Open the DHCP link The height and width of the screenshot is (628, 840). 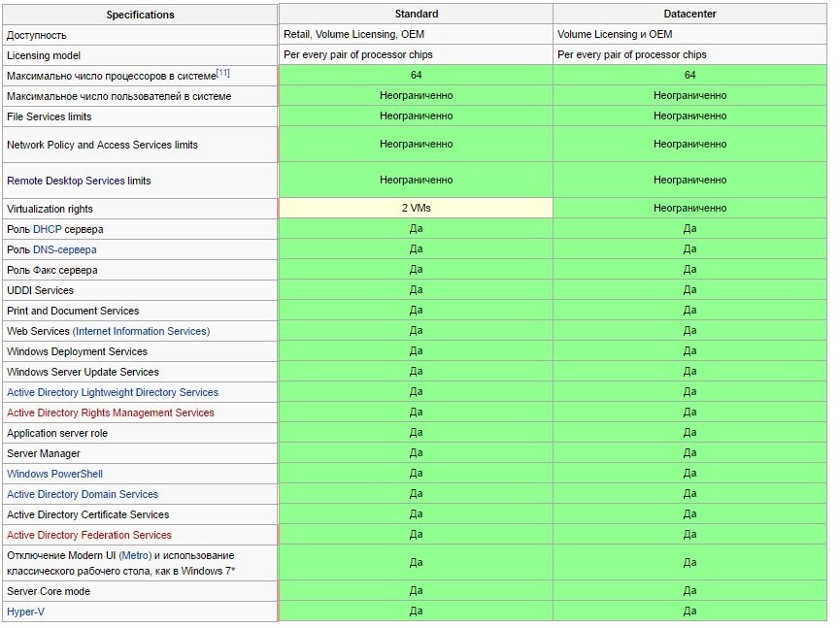tap(48, 229)
